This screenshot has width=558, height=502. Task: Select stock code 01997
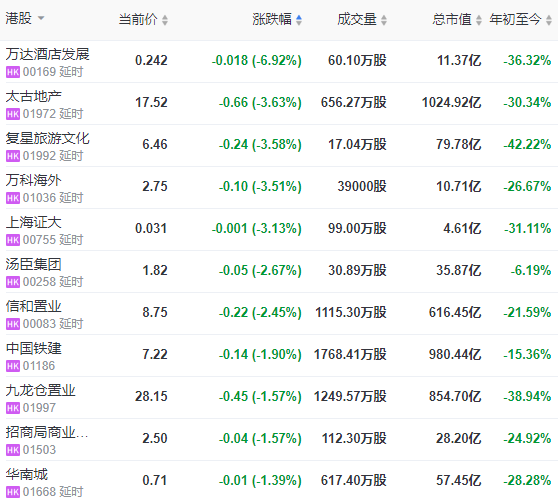[x=39, y=408]
